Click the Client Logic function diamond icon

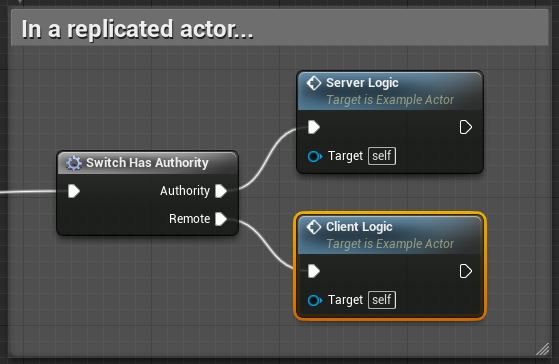pyautogui.click(x=314, y=227)
